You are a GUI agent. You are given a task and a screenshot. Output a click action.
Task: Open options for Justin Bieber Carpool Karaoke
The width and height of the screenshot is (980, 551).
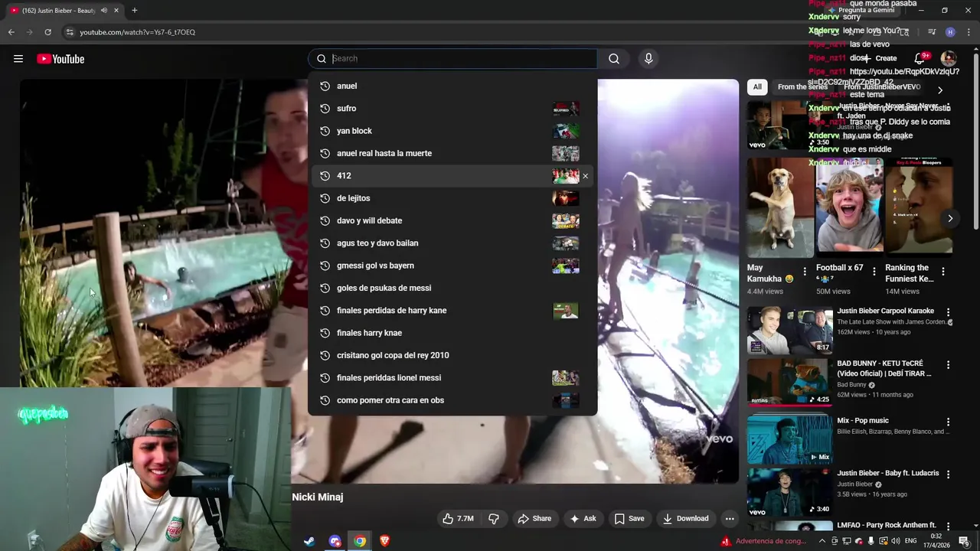point(948,312)
